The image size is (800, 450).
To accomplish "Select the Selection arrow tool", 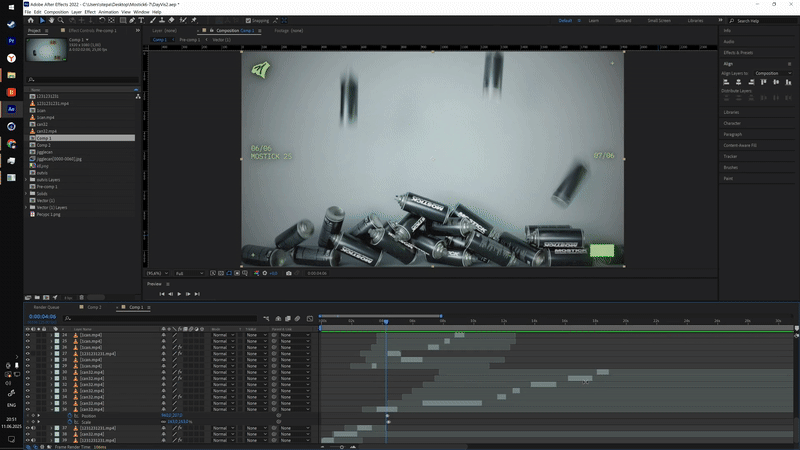I will tap(42, 20).
